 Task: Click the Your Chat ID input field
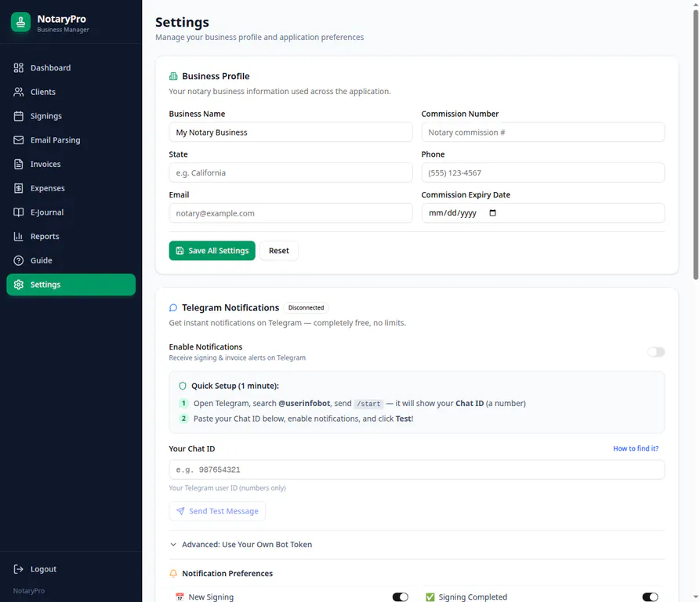[417, 470]
